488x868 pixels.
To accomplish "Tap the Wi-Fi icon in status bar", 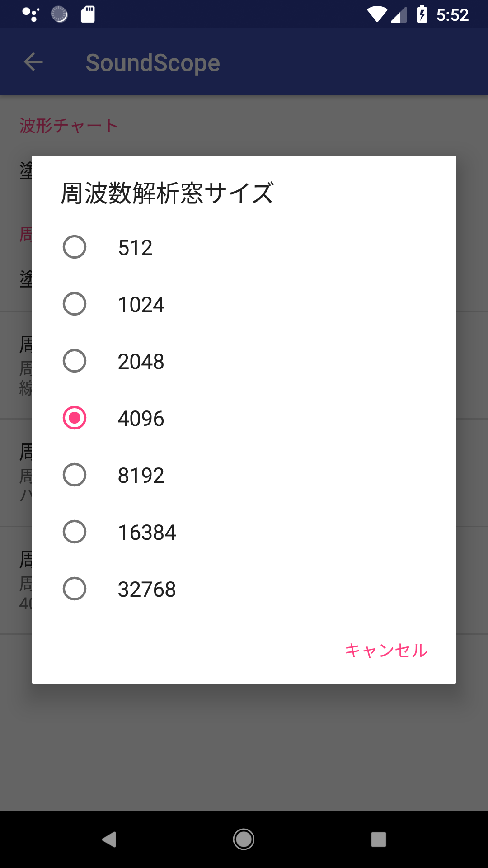I will [x=376, y=14].
